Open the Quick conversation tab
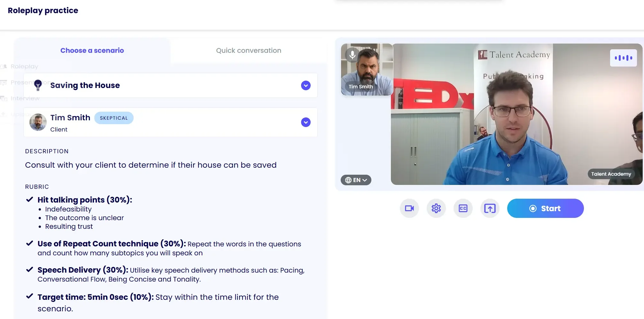644x319 pixels. pyautogui.click(x=249, y=51)
